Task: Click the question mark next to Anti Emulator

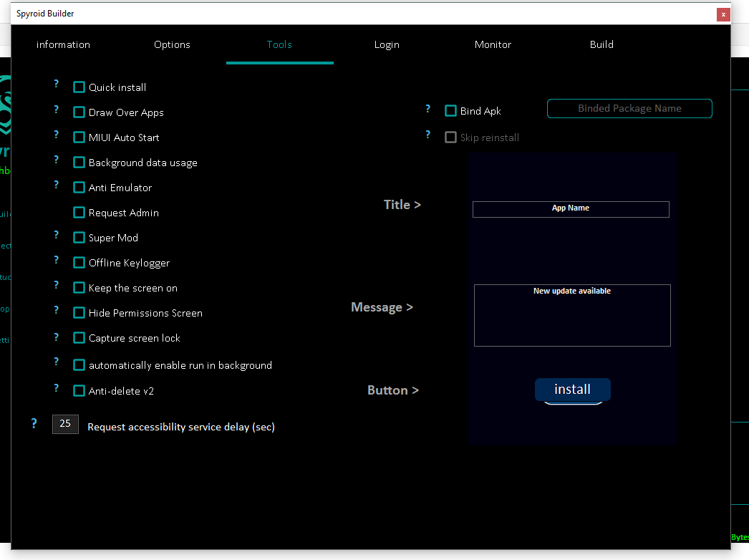Action: pos(56,185)
